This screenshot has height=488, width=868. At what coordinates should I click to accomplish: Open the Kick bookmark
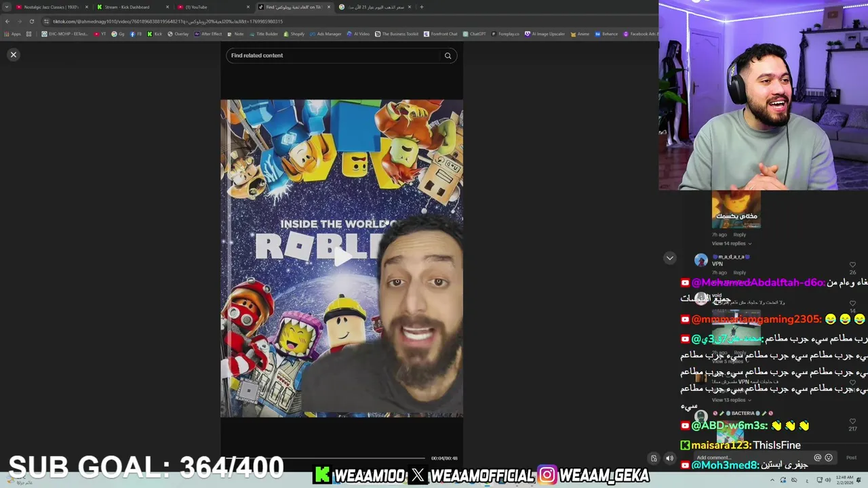(155, 34)
